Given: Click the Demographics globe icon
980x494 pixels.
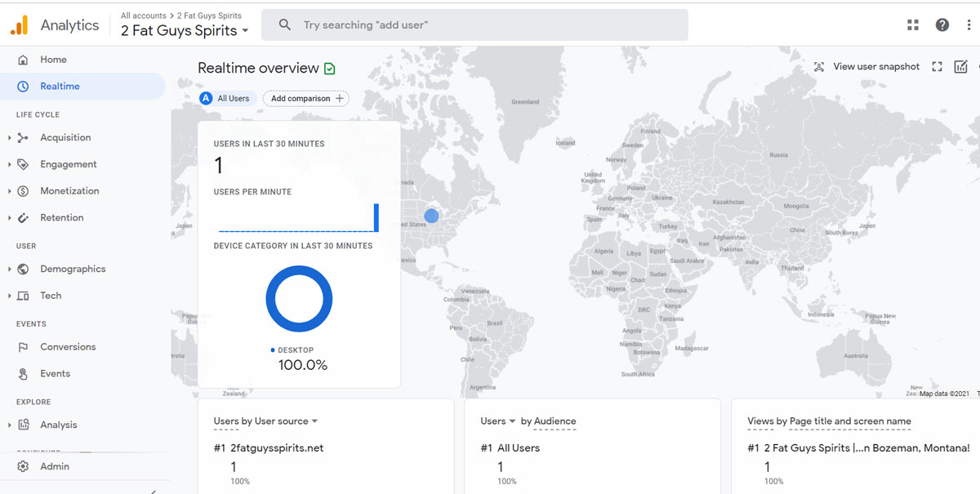Looking at the screenshot, I should [x=23, y=269].
